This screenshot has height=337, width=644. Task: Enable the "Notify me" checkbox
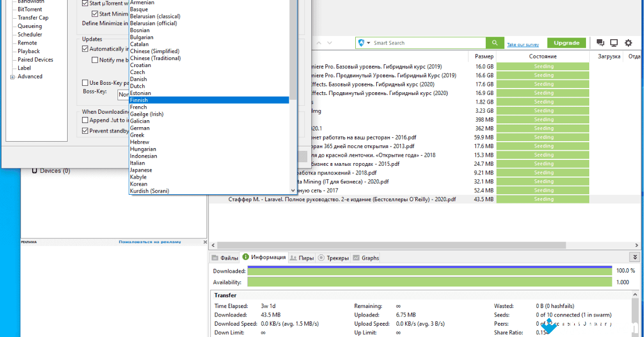(94, 59)
